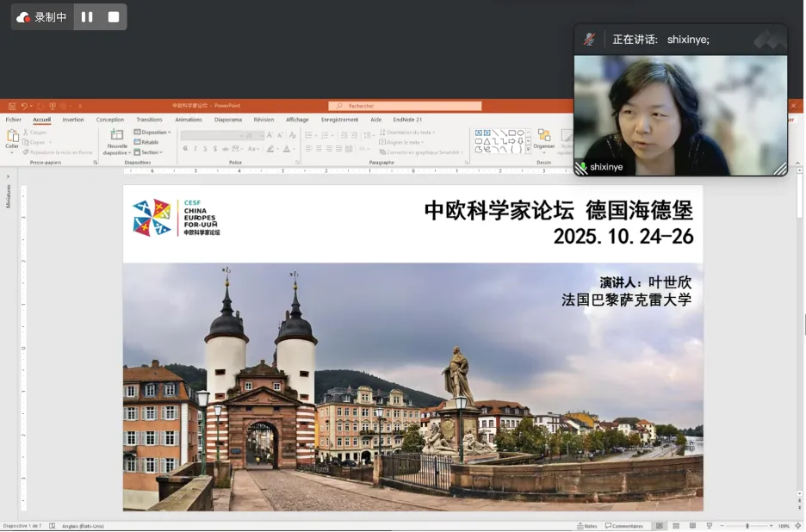The width and height of the screenshot is (806, 532).
Task: Add a Nouvelle diapositive
Action: tap(117, 142)
